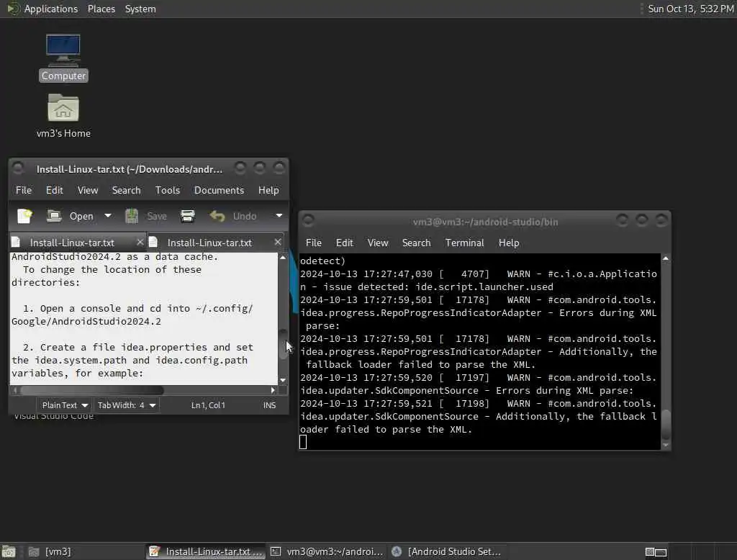The width and height of the screenshot is (737, 560).
Task: Open the File menu in text editor
Action: click(x=24, y=190)
